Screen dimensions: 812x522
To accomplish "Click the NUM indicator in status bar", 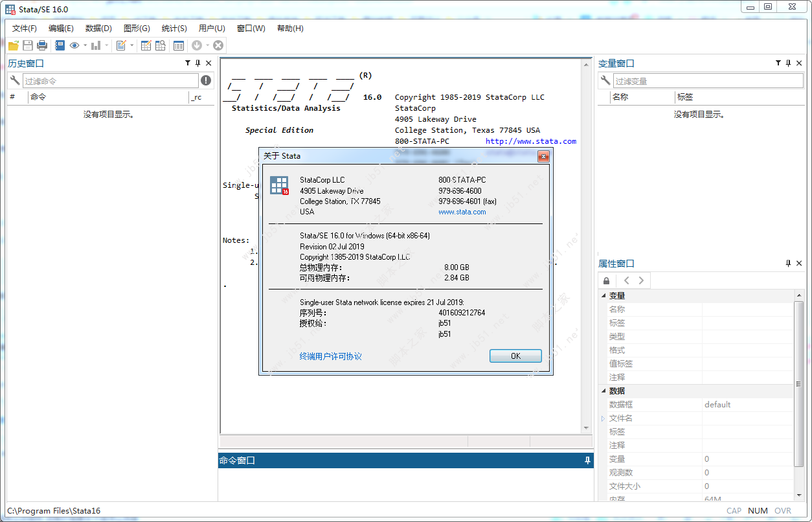I will (x=758, y=511).
